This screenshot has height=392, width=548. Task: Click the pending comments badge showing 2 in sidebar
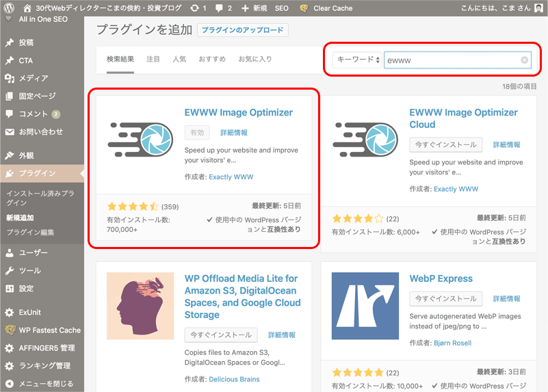[x=56, y=114]
